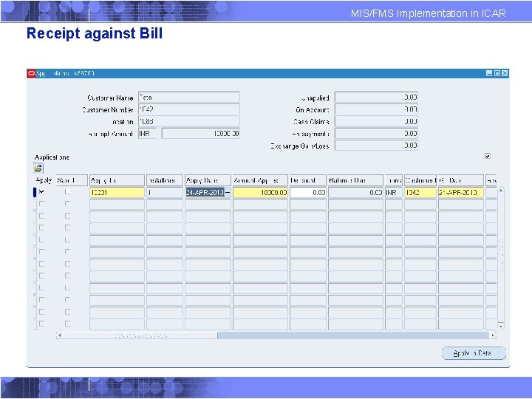The height and width of the screenshot is (399, 532).
Task: Open the list-of-values button beside Apply Date
Action: point(228,193)
